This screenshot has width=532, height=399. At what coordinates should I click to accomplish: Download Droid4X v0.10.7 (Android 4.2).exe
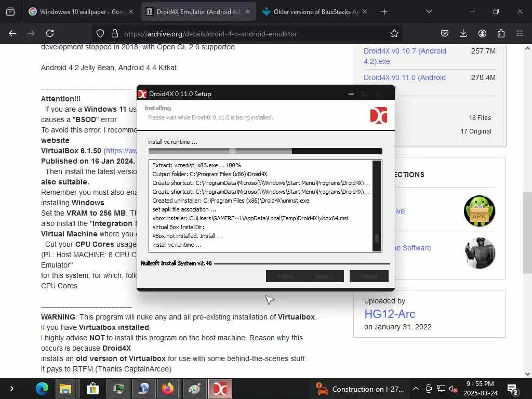(405, 56)
